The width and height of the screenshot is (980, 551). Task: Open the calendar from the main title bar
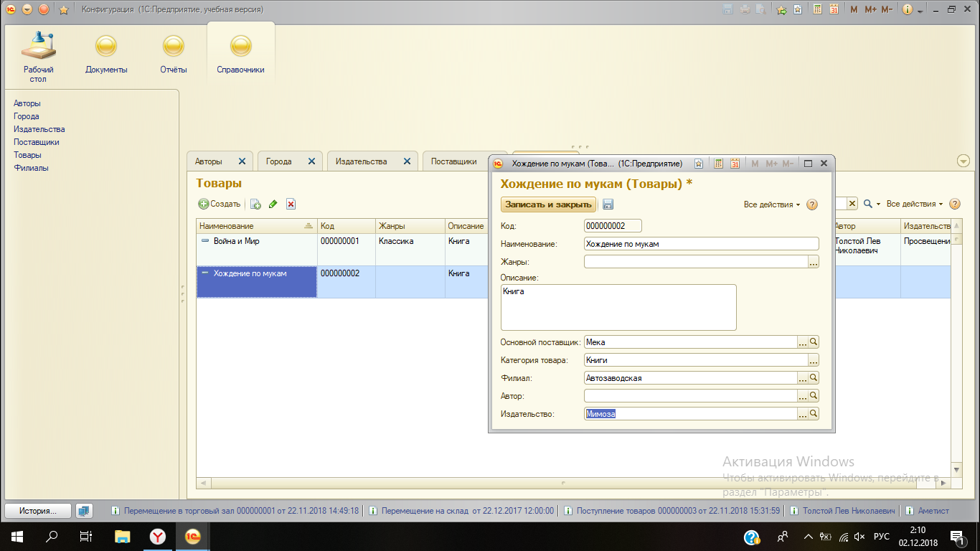[x=834, y=10]
